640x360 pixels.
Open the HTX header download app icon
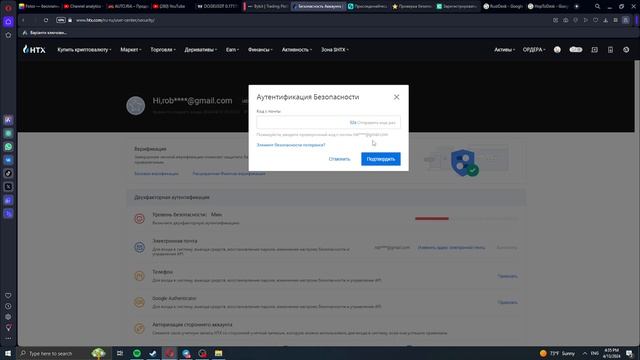pyautogui.click(x=610, y=50)
